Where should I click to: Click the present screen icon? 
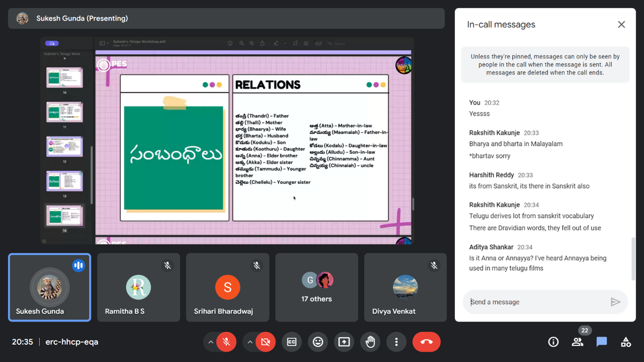point(344,342)
